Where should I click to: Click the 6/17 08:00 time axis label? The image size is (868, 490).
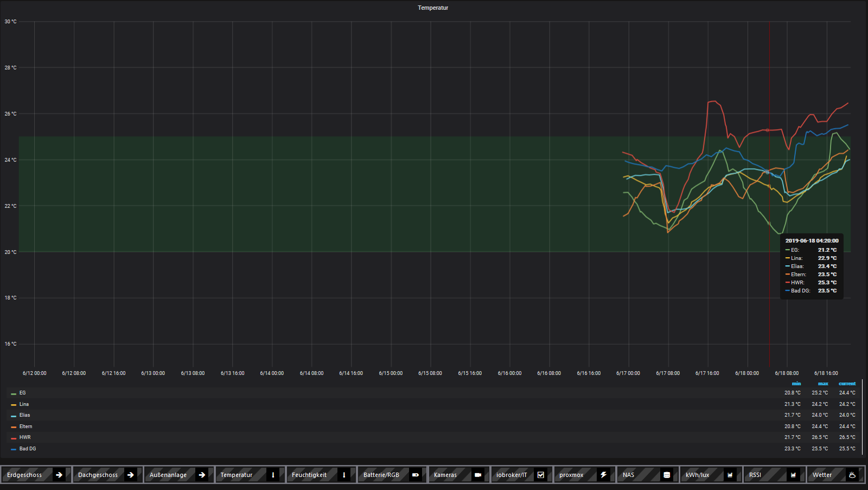point(668,373)
